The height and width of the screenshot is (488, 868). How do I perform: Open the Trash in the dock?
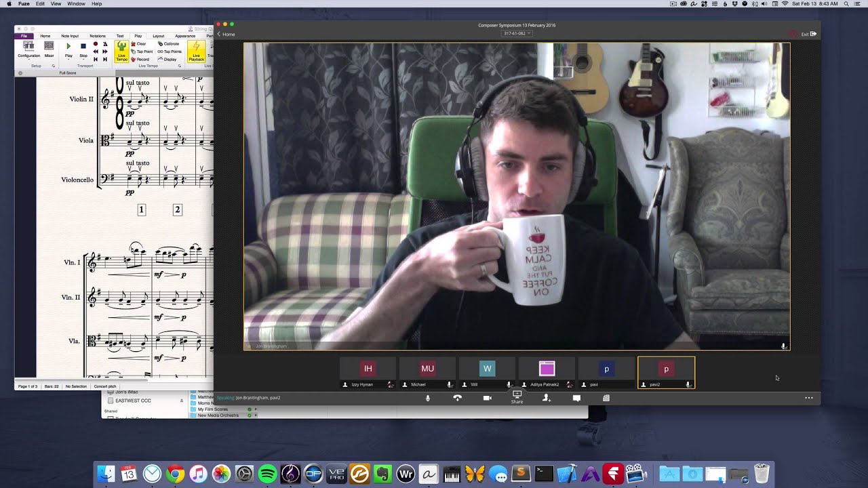[x=762, y=473]
